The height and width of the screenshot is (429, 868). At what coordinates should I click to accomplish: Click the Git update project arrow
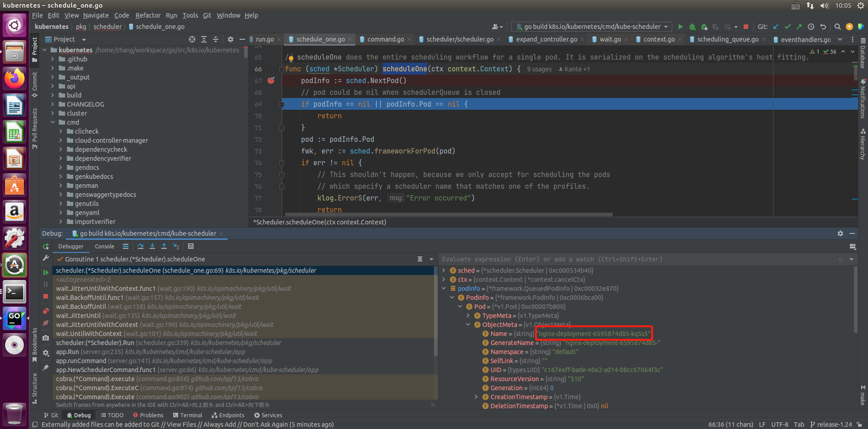coord(776,27)
